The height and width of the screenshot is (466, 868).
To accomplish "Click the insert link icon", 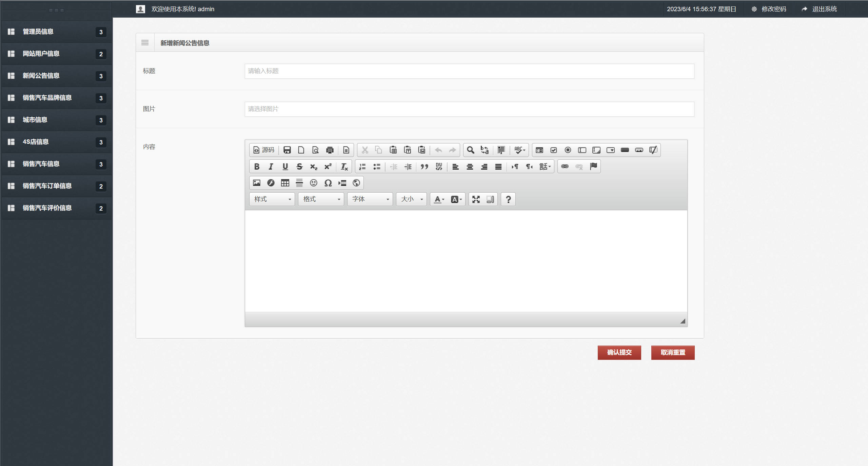I will (565, 167).
